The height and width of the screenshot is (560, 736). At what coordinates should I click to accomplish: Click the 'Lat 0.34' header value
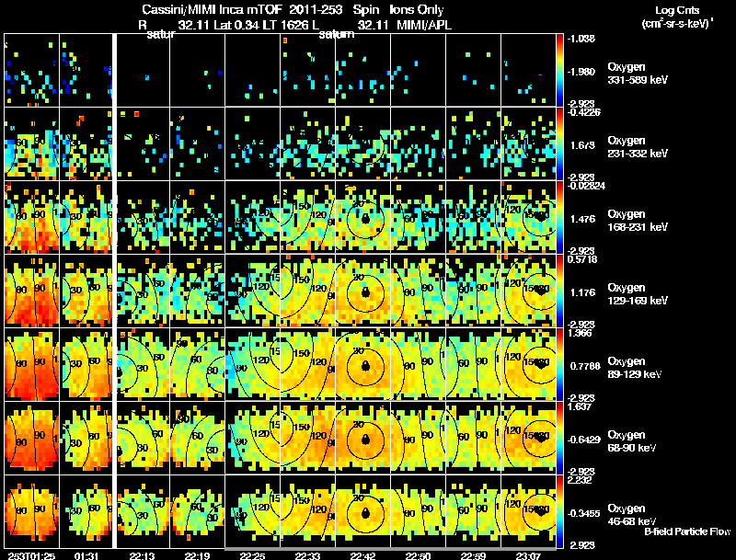(x=236, y=25)
